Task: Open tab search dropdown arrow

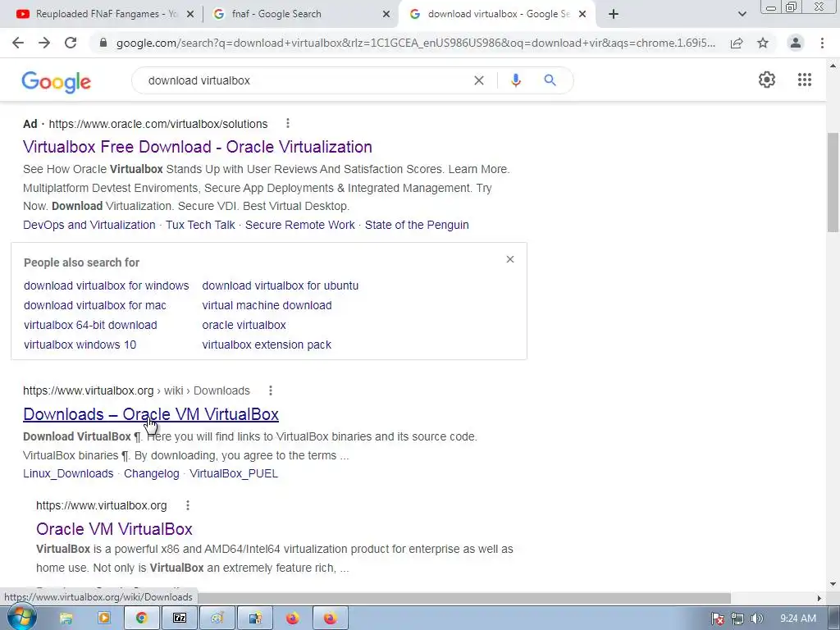Action: tap(742, 14)
